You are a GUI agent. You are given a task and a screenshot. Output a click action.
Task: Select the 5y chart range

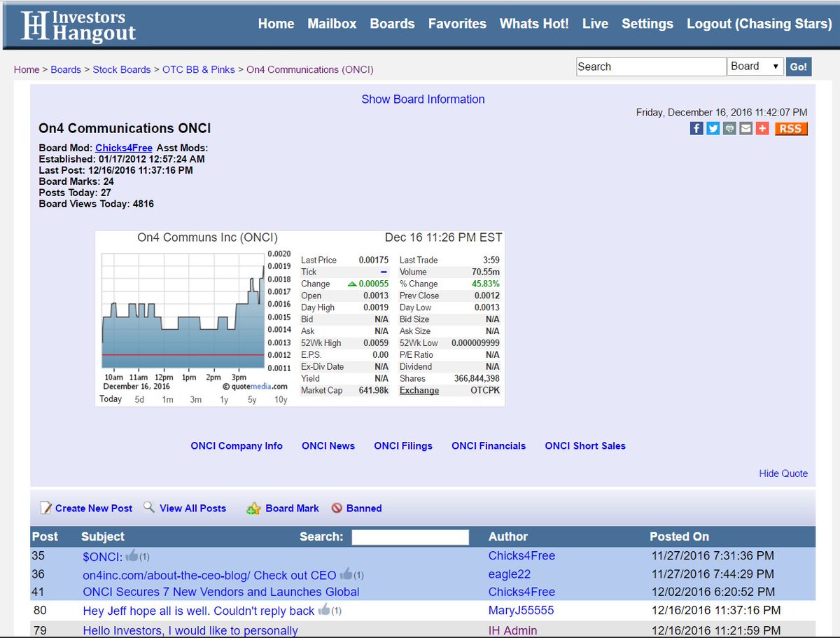(x=251, y=399)
